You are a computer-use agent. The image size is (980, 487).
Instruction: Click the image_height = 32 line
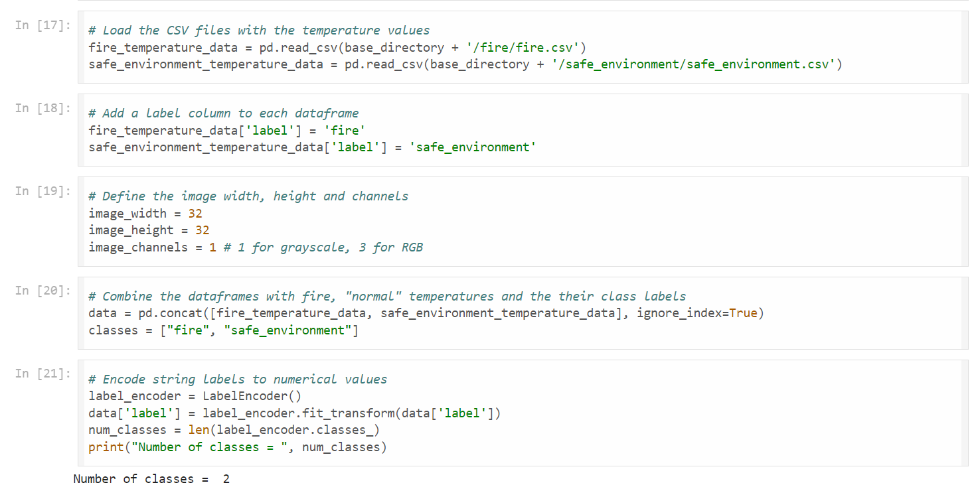point(149,230)
